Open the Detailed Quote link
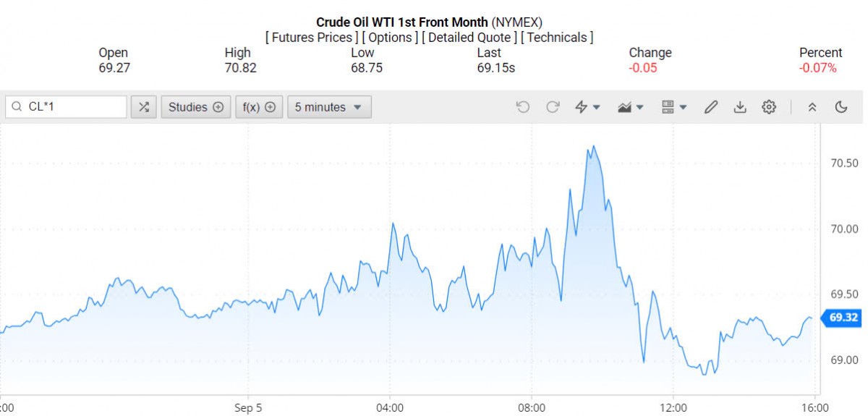This screenshot has height=416, width=868. 469,37
